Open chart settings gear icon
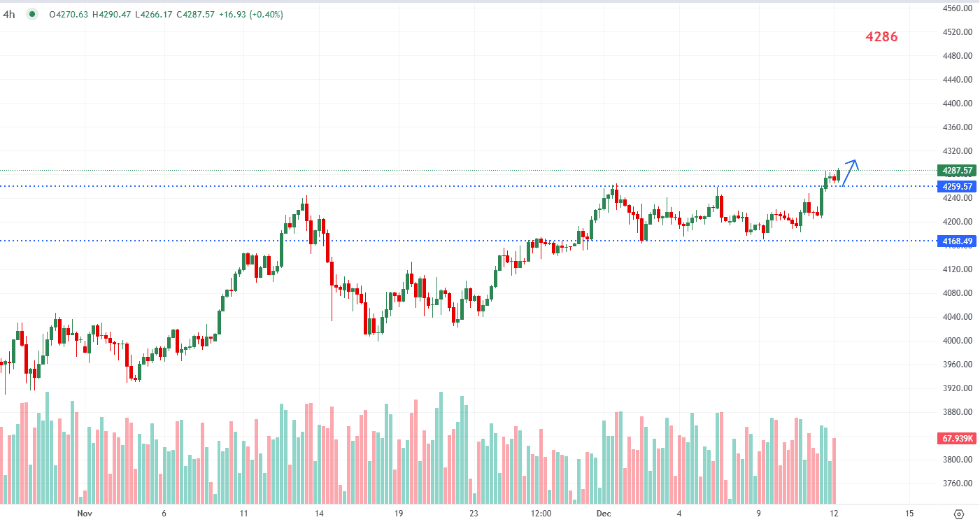980x522 pixels. click(959, 514)
